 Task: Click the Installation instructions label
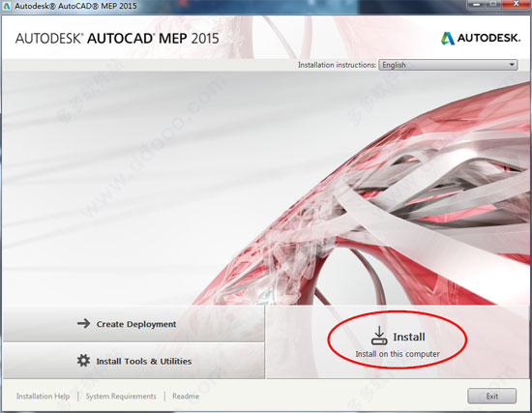point(337,65)
